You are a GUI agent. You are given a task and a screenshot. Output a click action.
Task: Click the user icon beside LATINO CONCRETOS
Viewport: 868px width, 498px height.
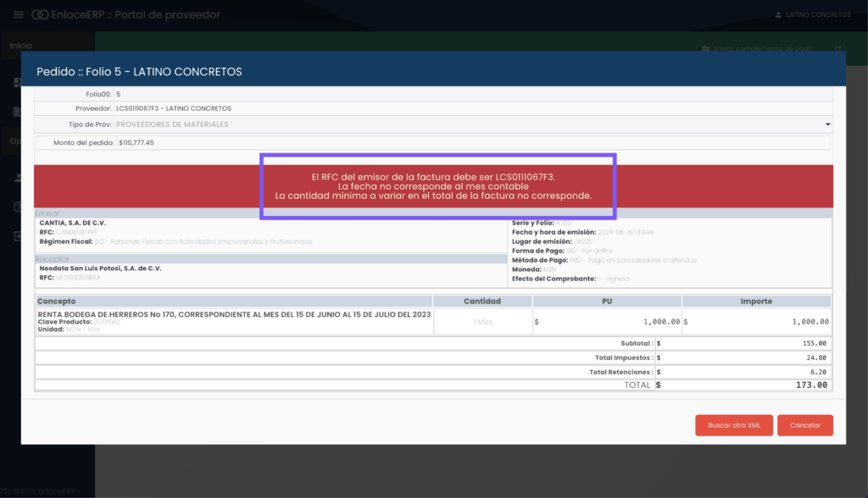[x=778, y=15]
